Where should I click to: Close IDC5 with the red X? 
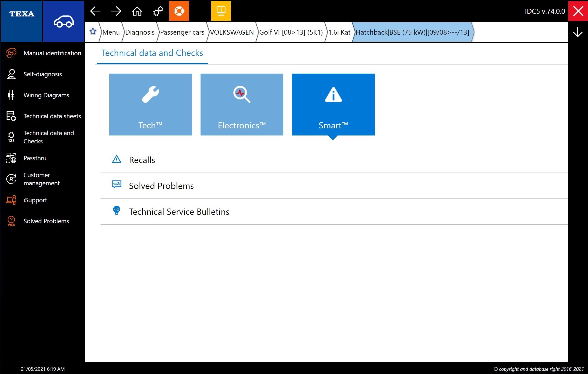click(578, 11)
